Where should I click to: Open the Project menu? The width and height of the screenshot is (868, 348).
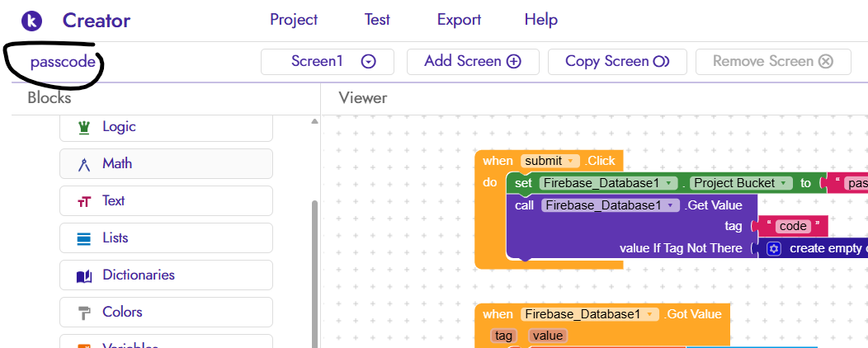(294, 20)
